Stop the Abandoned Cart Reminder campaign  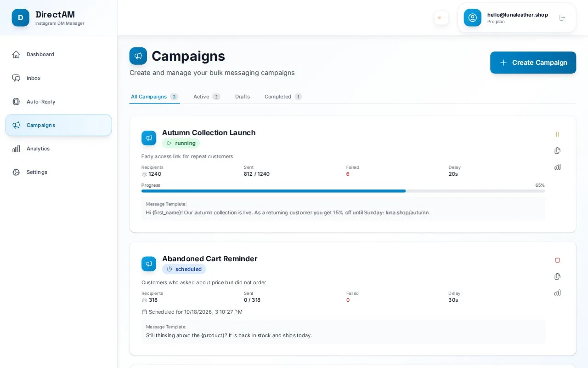557,260
